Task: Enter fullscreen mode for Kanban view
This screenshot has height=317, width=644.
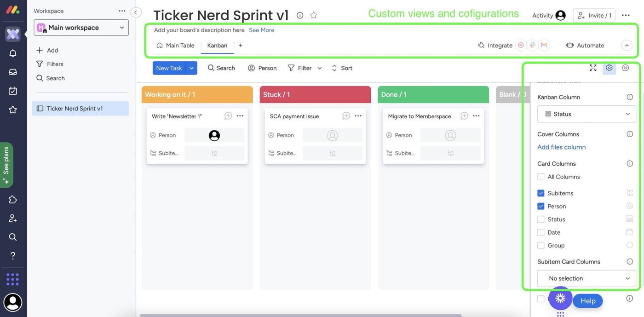Action: click(x=593, y=68)
